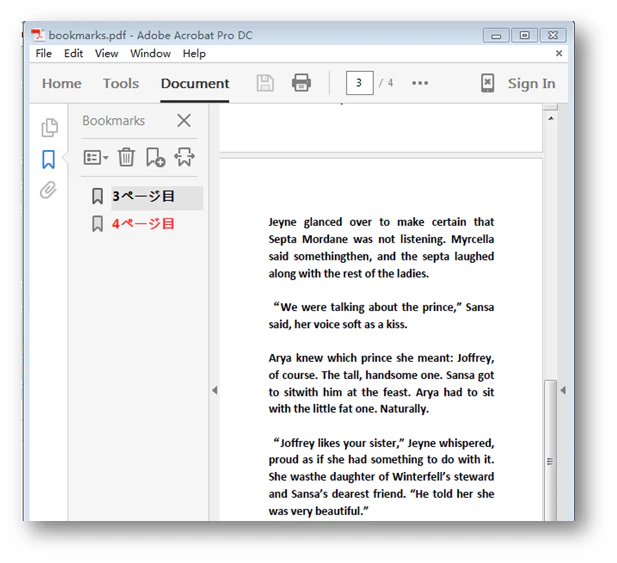Image resolution: width=617 pixels, height=563 pixels.
Task: Click text "Joffrey likes your sister"
Action: tap(340, 443)
